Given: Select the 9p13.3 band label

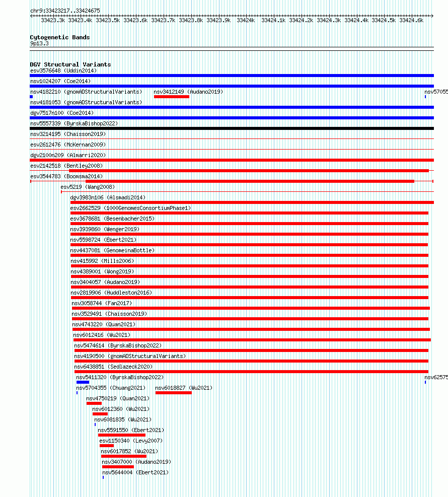Looking at the screenshot, I should coord(39,43).
